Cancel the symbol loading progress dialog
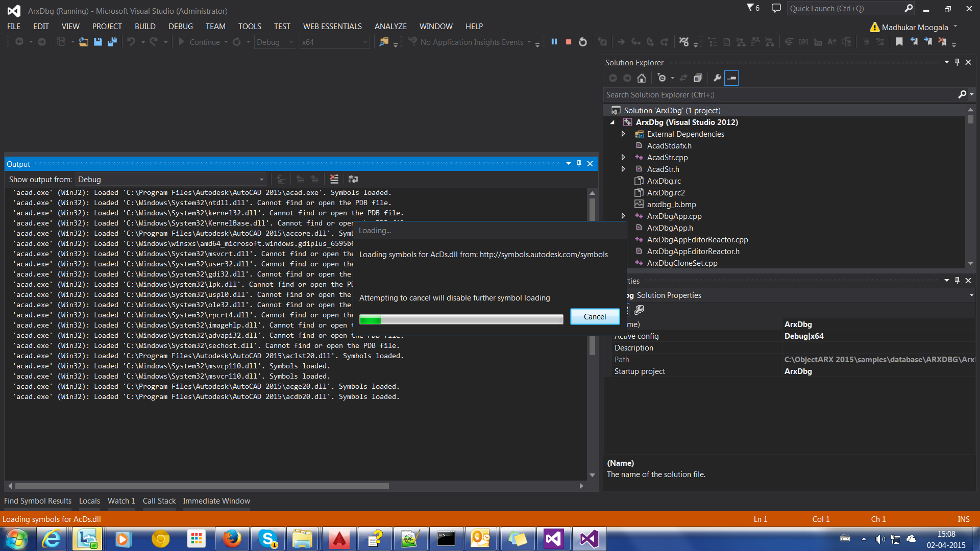This screenshot has height=551, width=980. pos(594,316)
